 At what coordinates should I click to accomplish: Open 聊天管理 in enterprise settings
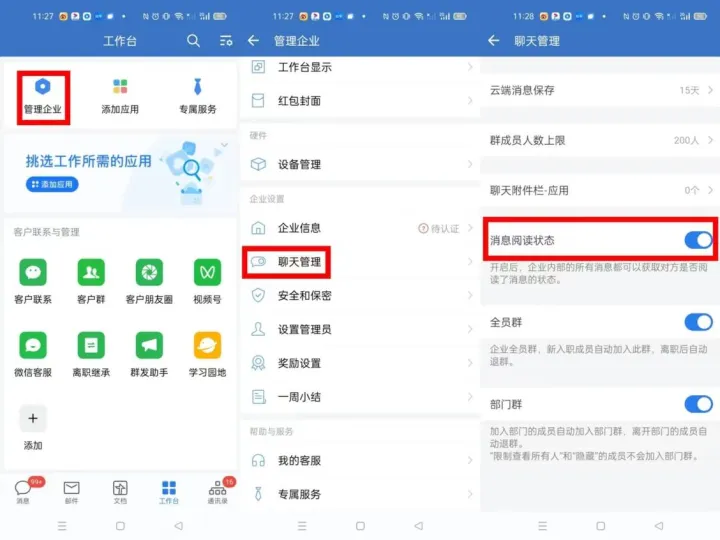(299, 262)
